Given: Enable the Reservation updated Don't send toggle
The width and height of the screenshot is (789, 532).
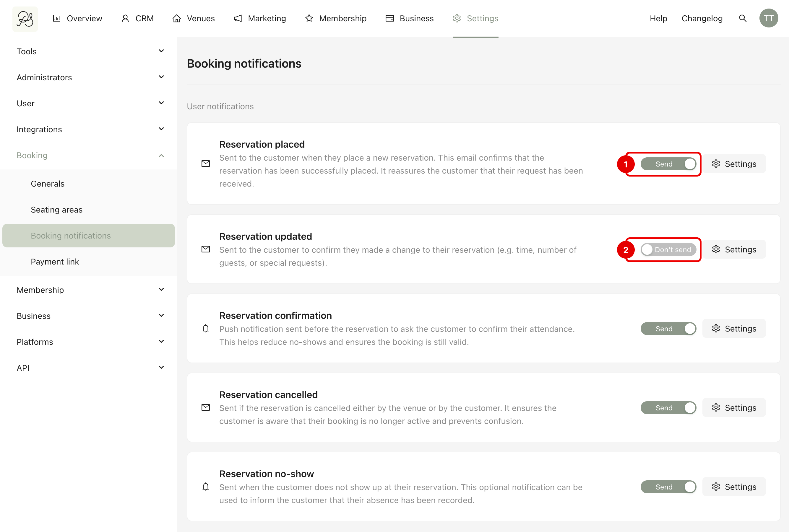Looking at the screenshot, I should pyautogui.click(x=668, y=250).
